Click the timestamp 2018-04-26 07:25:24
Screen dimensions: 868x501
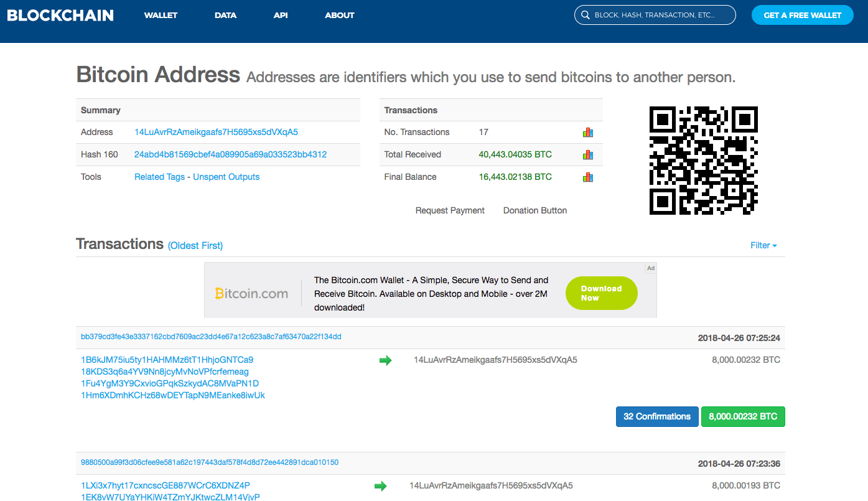739,338
